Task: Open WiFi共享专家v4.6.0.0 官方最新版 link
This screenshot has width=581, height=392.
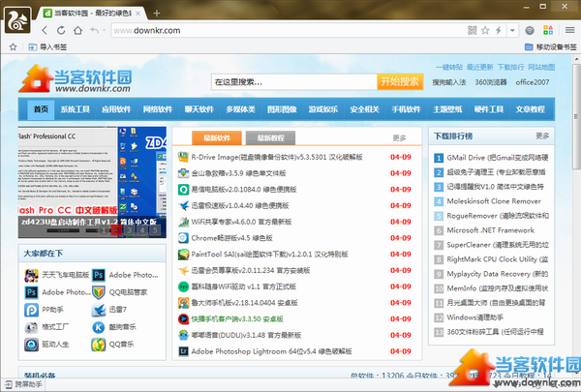Action: [241, 222]
